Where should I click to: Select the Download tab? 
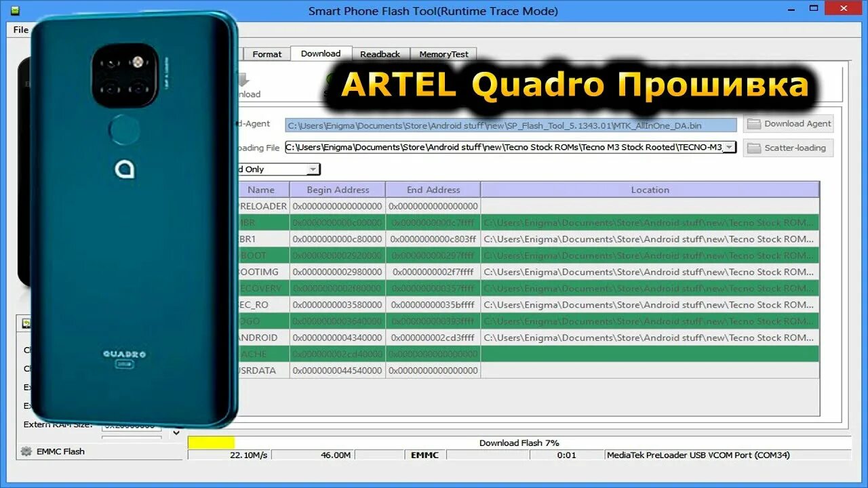coord(321,54)
